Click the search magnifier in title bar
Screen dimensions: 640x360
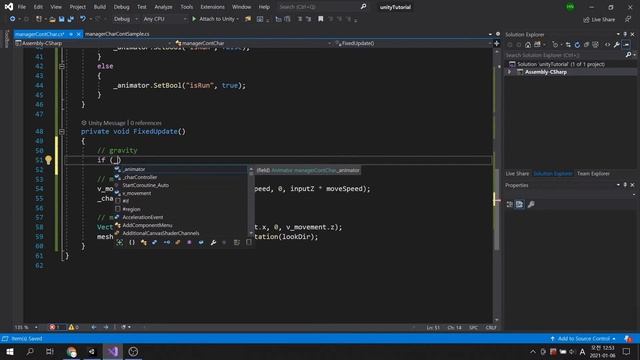coord(363,7)
